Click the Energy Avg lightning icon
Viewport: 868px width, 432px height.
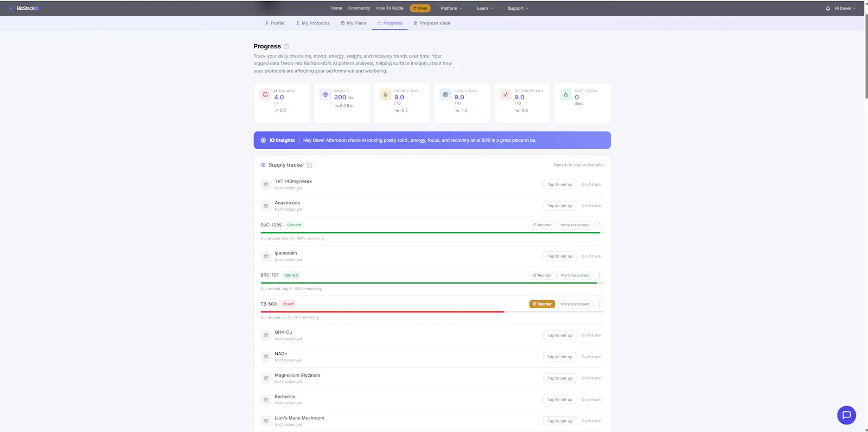point(386,94)
